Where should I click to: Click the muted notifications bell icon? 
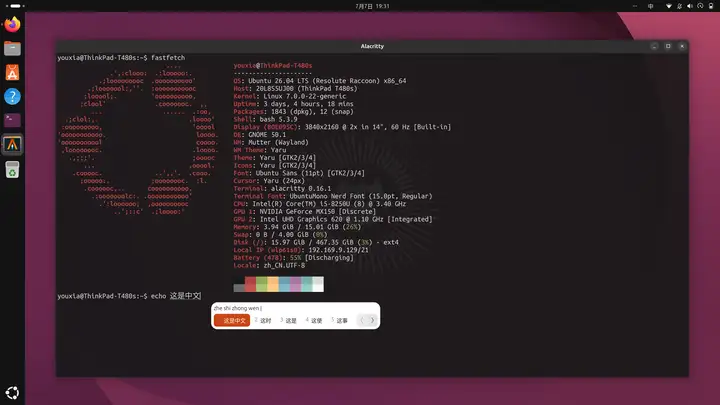point(679,6)
